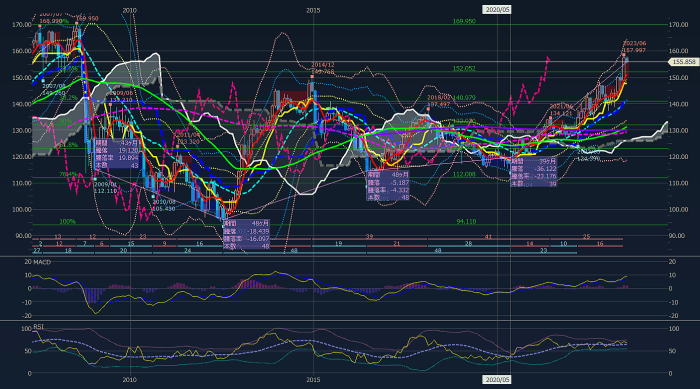This screenshot has width=700, height=389.
Task: Click 170.00 on the right price axis
Action: click(x=678, y=25)
